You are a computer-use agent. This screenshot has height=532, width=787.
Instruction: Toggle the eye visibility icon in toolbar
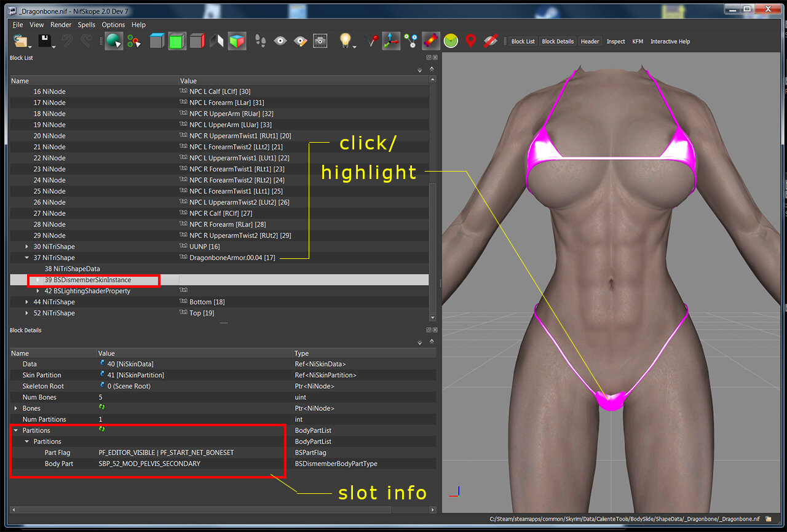(280, 41)
